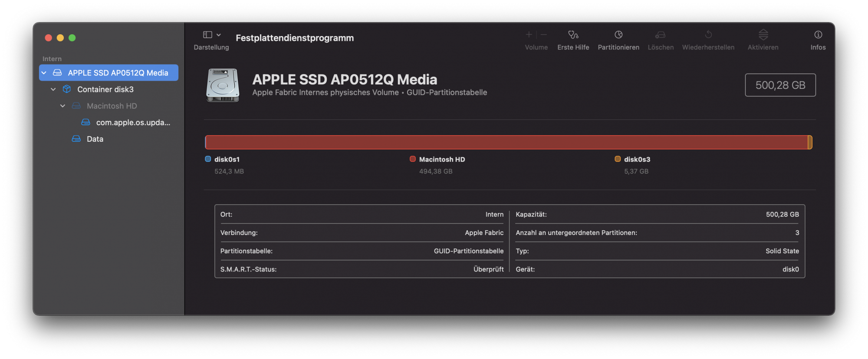868x359 pixels.
Task: Click the 494,38 GB size value
Action: 436,171
